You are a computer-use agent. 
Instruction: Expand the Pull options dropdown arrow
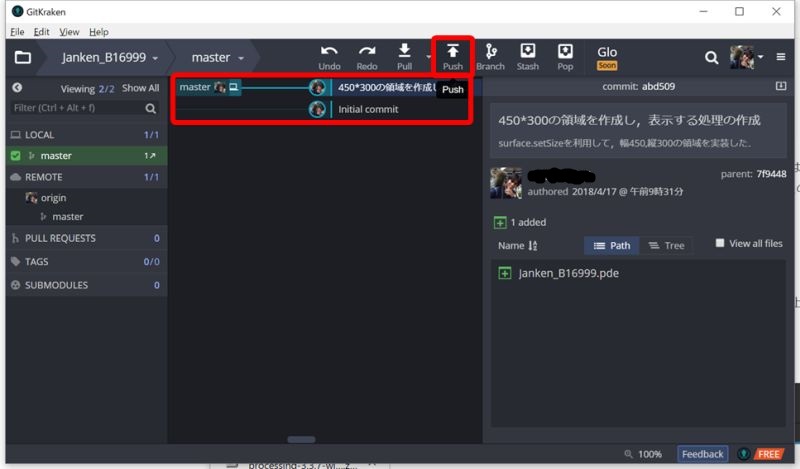pyautogui.click(x=428, y=58)
